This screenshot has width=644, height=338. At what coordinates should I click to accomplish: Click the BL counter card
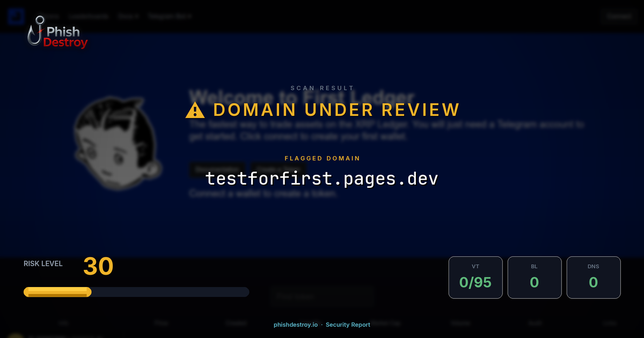pyautogui.click(x=535, y=277)
